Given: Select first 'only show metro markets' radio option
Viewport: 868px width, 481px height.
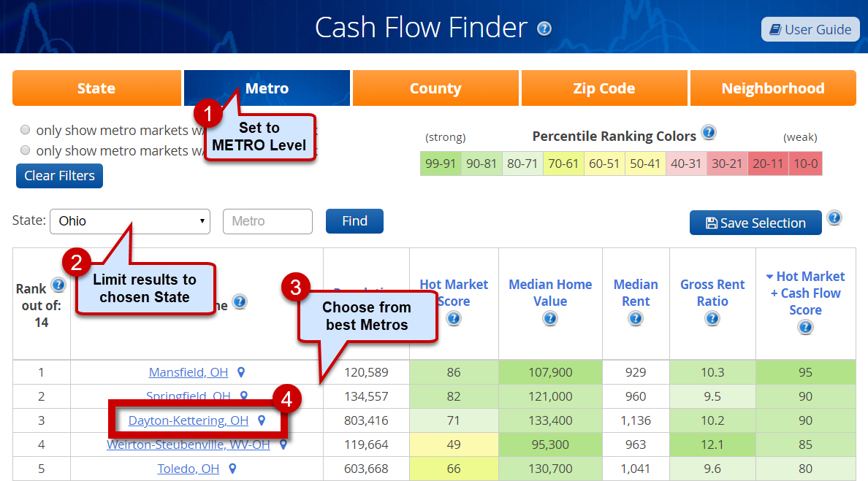Looking at the screenshot, I should [25, 130].
